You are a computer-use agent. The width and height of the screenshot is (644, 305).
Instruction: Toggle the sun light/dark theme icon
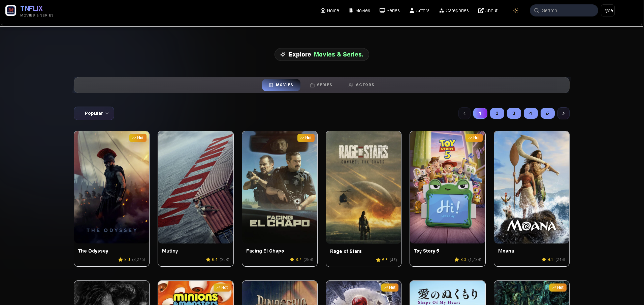click(516, 10)
